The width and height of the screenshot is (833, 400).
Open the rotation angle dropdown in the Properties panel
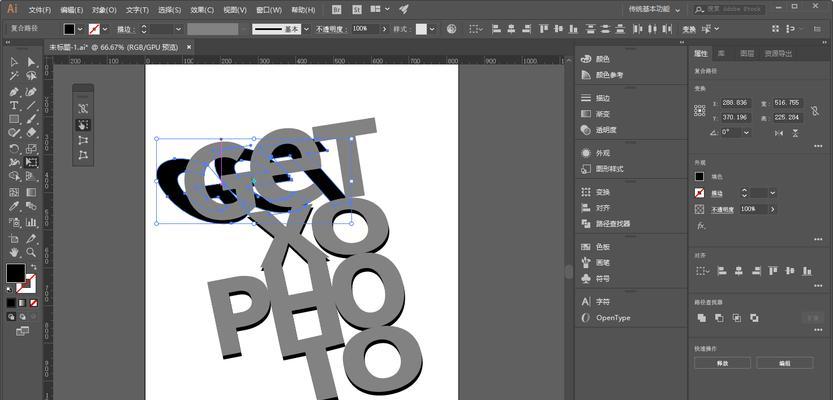[746, 132]
